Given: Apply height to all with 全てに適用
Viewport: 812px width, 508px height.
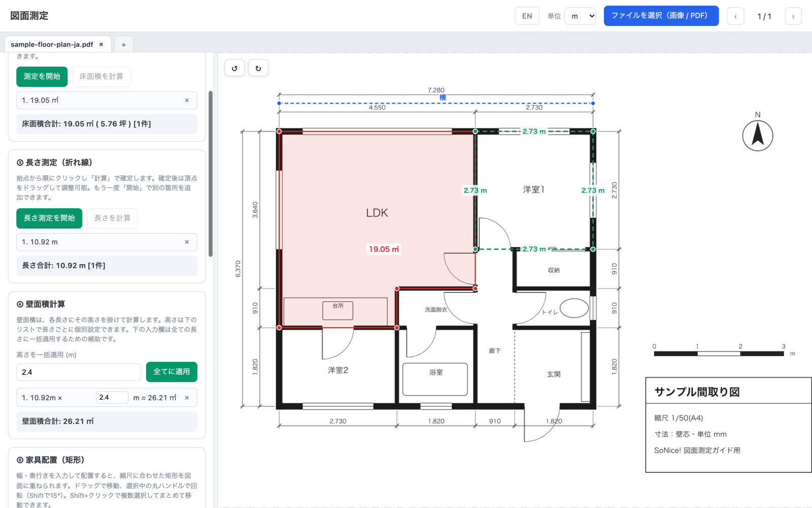Looking at the screenshot, I should pos(172,372).
